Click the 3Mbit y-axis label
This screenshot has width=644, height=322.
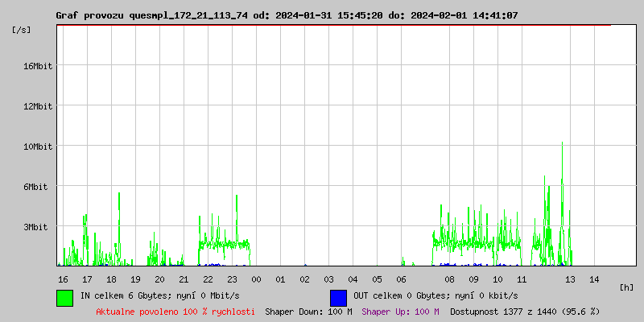click(35, 227)
